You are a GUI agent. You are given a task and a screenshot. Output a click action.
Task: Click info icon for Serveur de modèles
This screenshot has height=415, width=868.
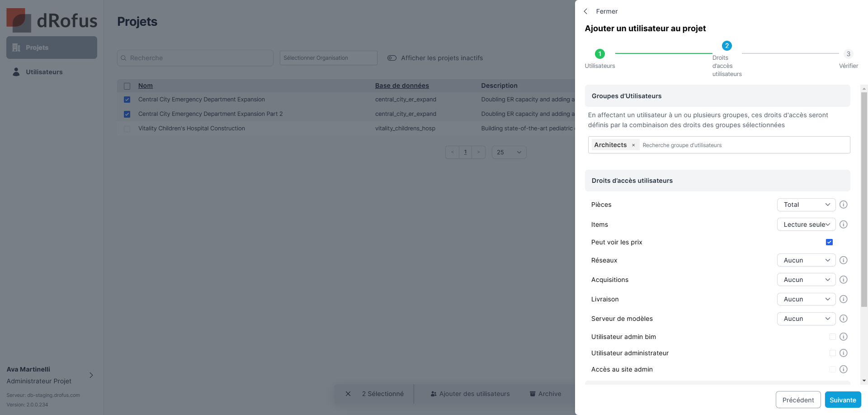(x=843, y=319)
